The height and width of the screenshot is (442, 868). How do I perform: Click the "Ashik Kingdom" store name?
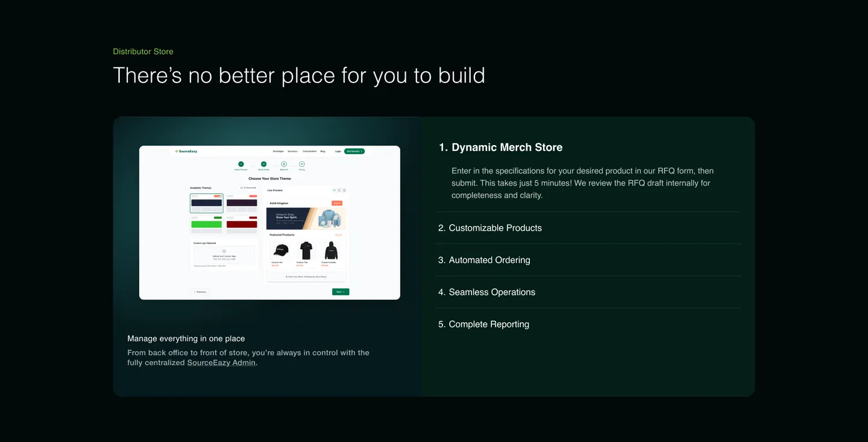(x=279, y=203)
